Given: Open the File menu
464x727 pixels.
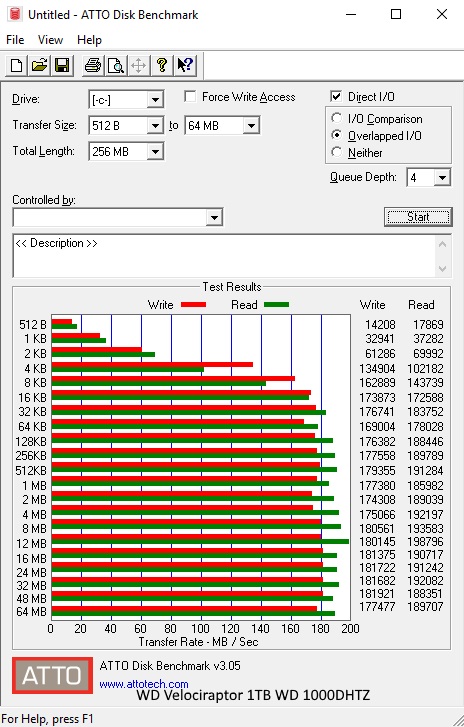Looking at the screenshot, I should point(15,40).
